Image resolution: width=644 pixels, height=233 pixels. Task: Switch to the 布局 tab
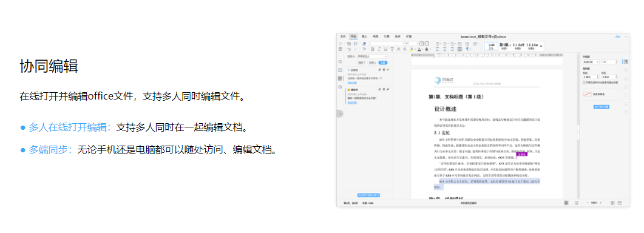375,36
